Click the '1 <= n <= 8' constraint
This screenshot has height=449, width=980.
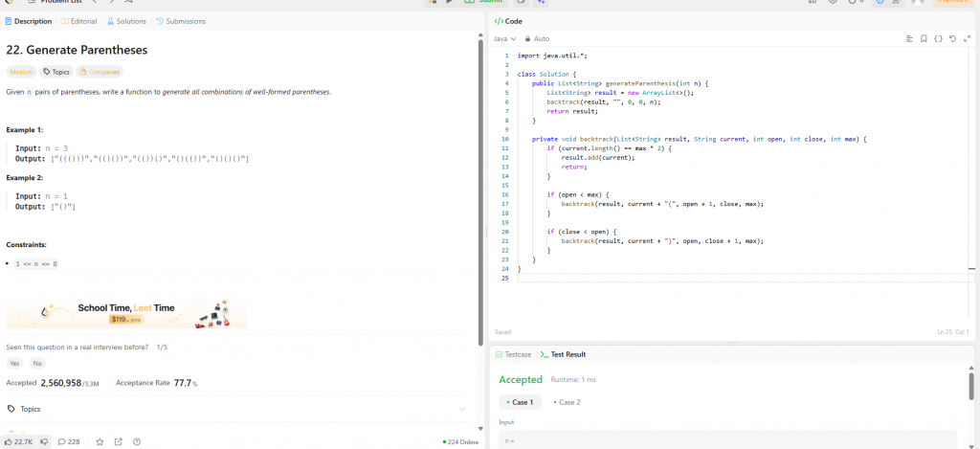(x=36, y=264)
